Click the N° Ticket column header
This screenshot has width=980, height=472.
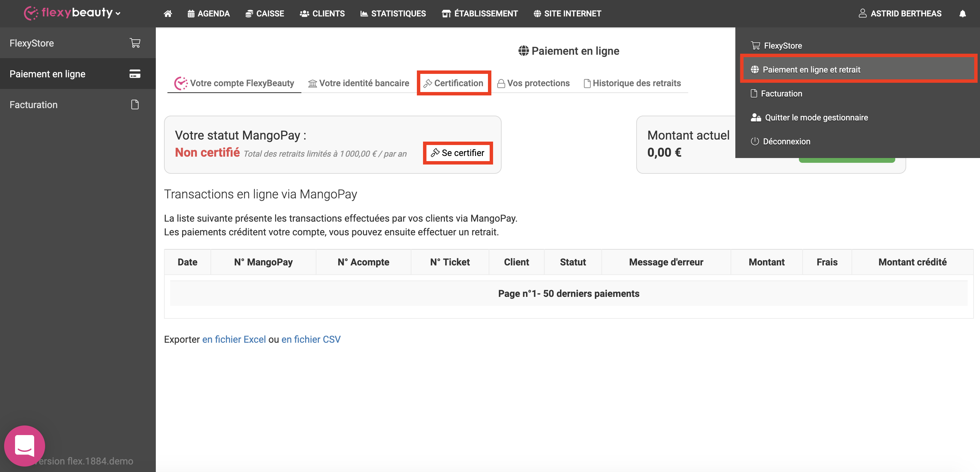coord(450,262)
